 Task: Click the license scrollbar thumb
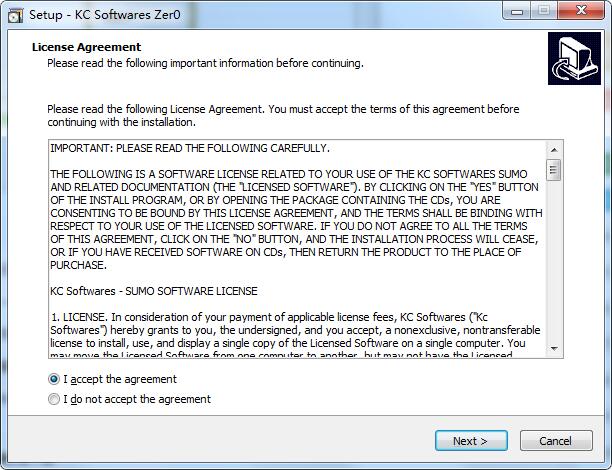553,170
